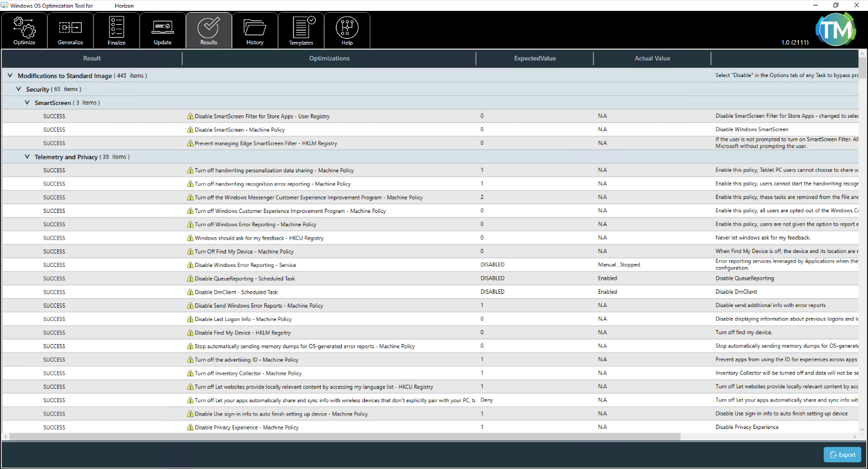Click expected value 2 in the Windows Messenger row

click(482, 197)
